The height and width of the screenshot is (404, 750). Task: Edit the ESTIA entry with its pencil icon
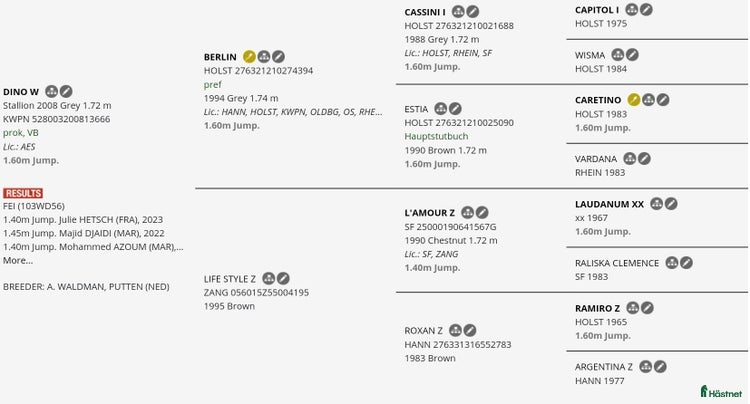pyautogui.click(x=455, y=109)
